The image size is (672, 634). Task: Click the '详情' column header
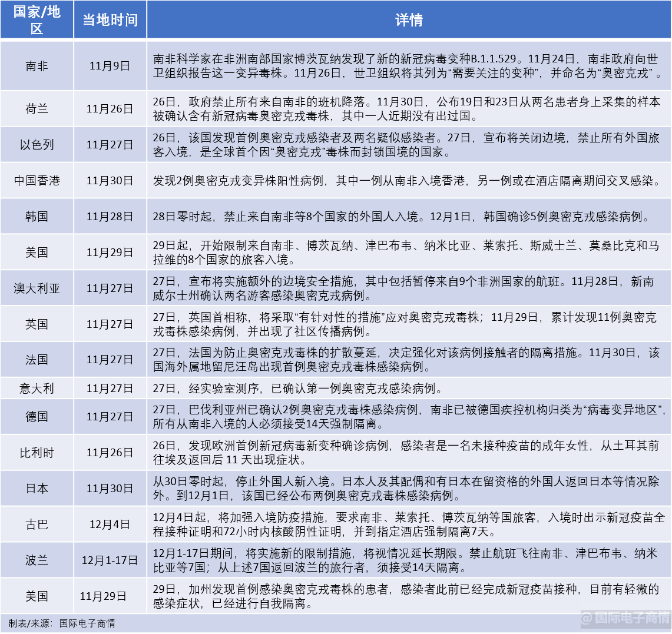409,19
